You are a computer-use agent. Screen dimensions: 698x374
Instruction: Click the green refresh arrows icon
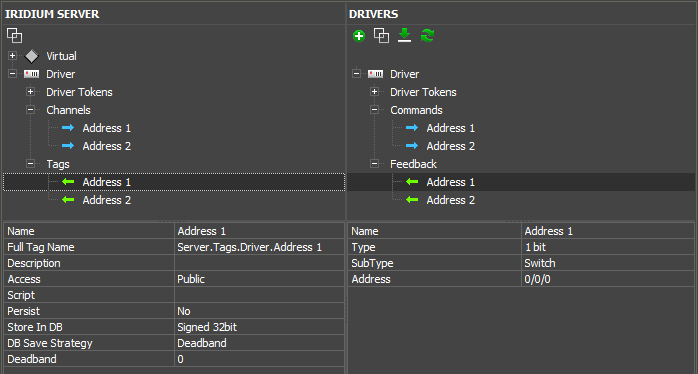pos(427,36)
